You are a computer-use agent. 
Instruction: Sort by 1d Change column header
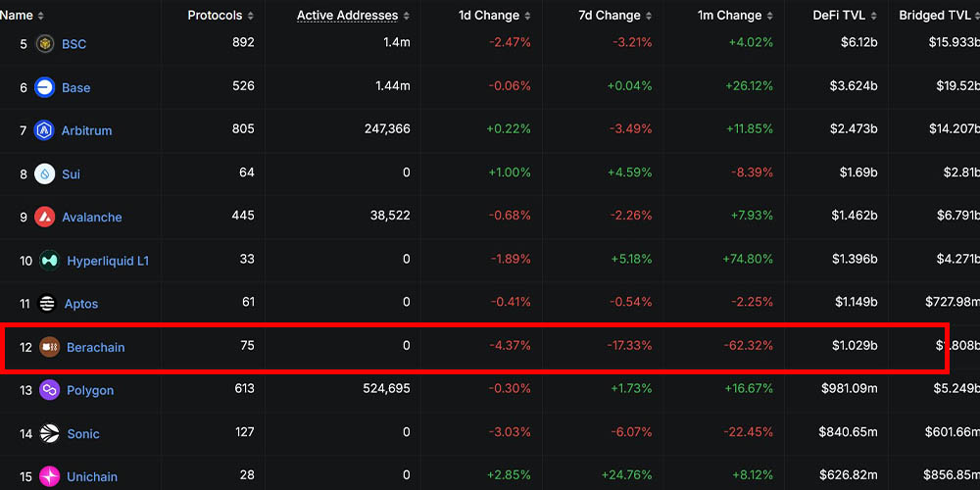pos(490,16)
